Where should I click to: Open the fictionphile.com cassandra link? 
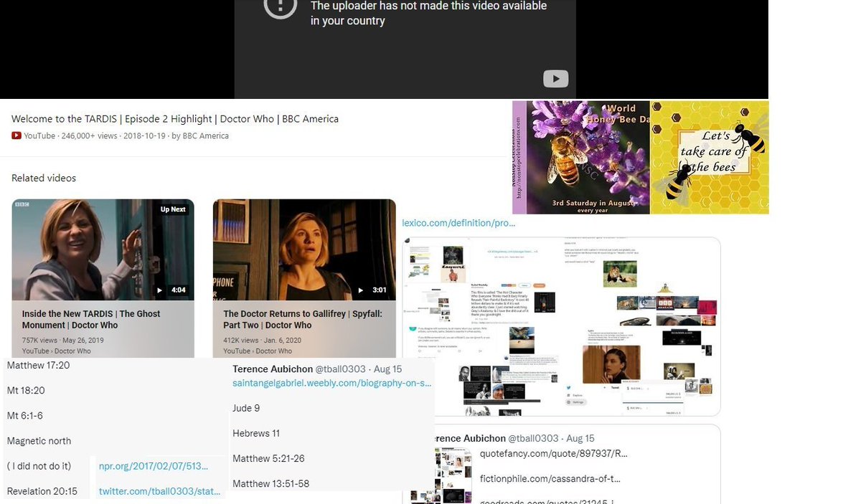point(550,478)
